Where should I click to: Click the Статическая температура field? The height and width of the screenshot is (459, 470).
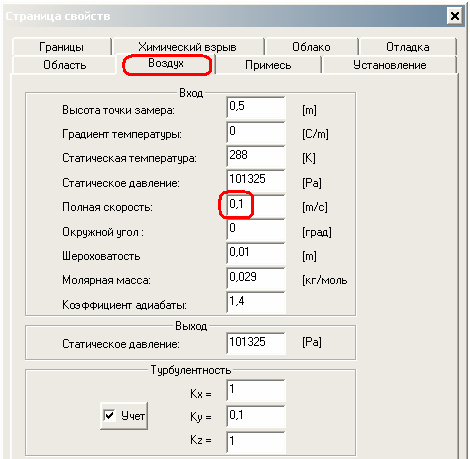(x=256, y=156)
